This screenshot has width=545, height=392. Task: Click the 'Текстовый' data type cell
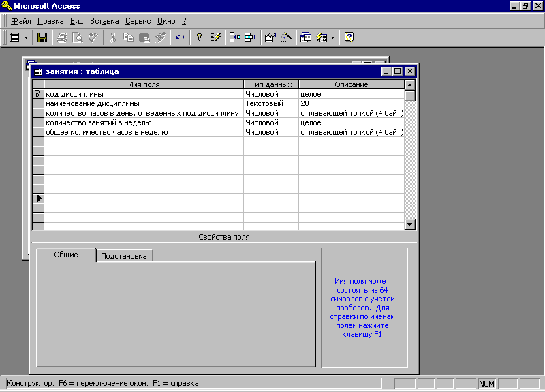click(271, 103)
